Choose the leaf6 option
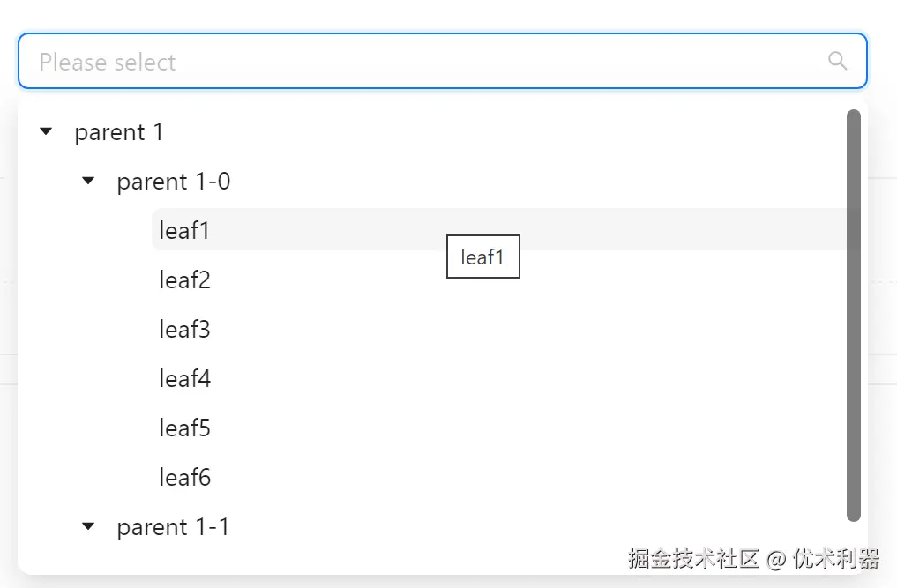 [184, 478]
